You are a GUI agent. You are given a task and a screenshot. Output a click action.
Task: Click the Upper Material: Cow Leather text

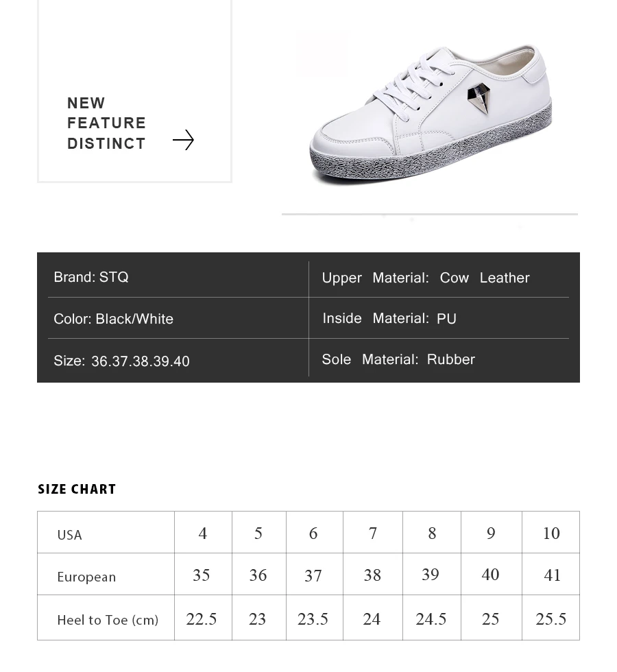point(425,278)
